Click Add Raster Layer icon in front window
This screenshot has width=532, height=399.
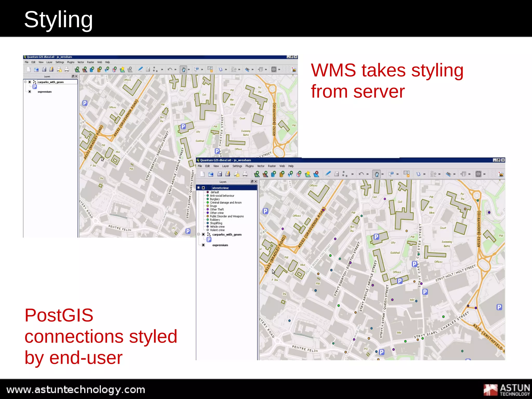pyautogui.click(x=265, y=174)
